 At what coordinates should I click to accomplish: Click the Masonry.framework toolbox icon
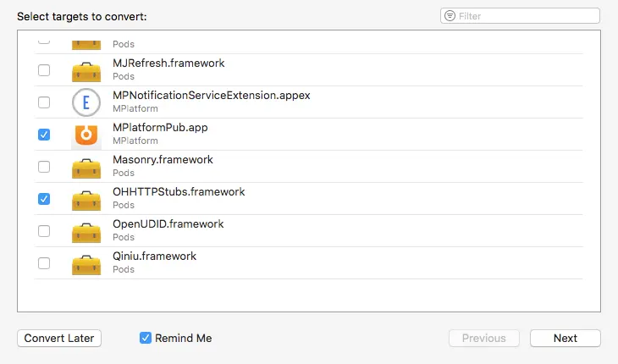(86, 167)
